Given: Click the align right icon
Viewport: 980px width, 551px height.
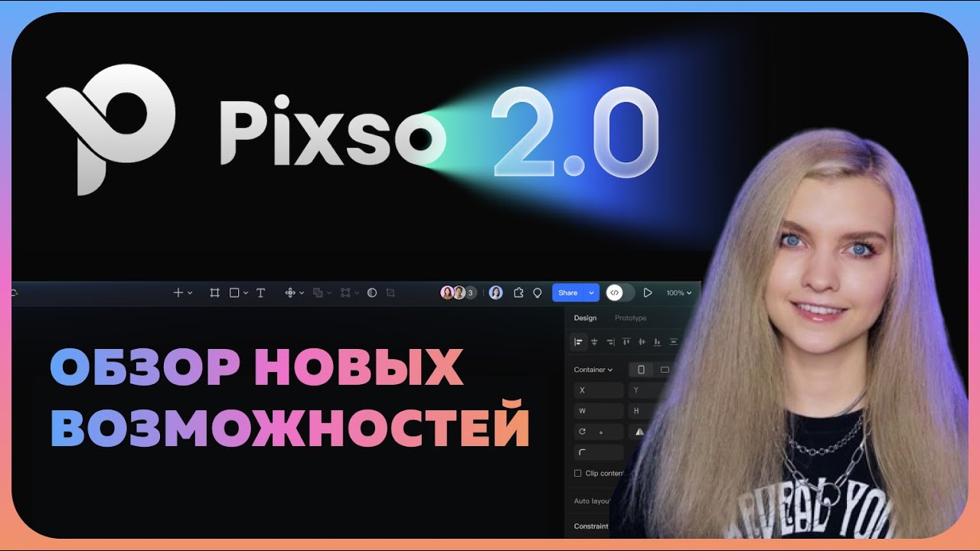Looking at the screenshot, I should (610, 342).
